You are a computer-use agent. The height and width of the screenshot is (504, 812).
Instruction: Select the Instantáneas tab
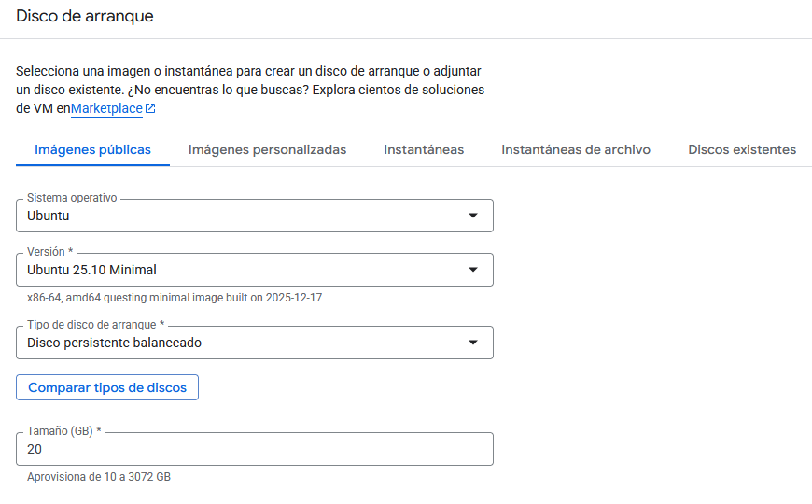[424, 149]
